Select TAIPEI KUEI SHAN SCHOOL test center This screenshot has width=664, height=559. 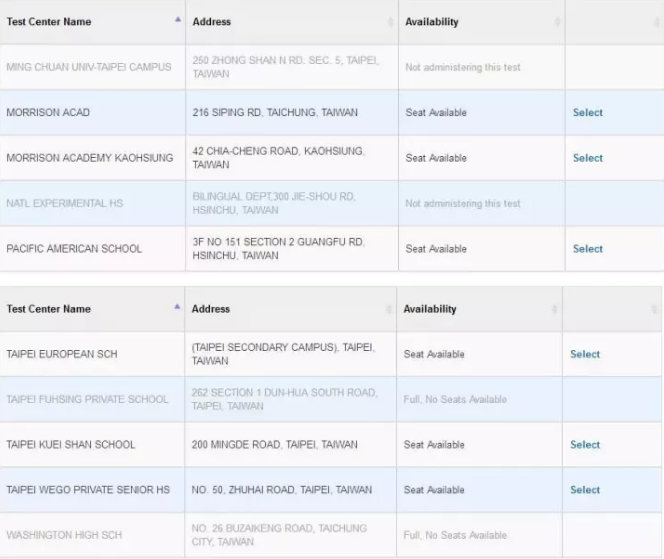585,445
